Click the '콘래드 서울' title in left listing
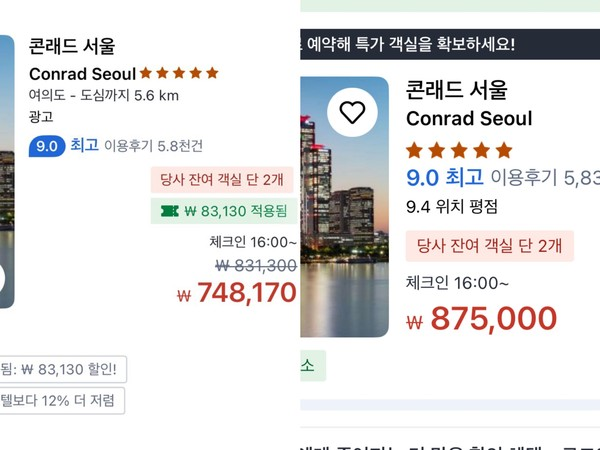The height and width of the screenshot is (450, 600). [72, 46]
